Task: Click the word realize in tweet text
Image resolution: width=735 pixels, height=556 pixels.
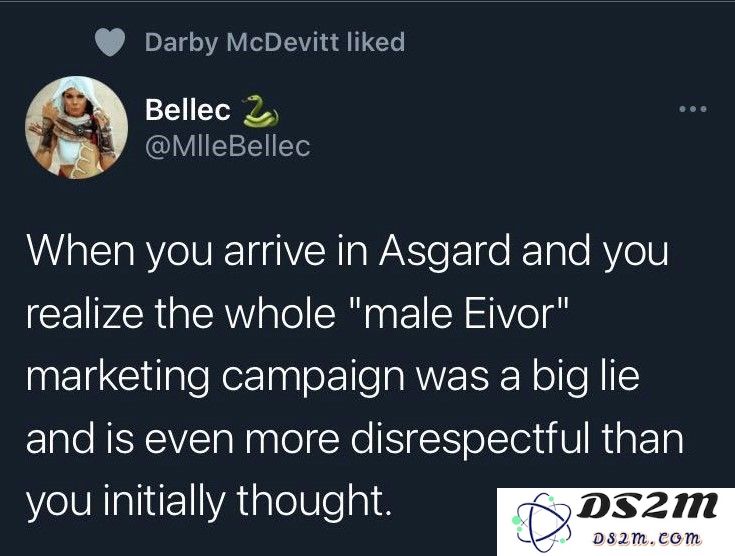Action: click(x=85, y=314)
